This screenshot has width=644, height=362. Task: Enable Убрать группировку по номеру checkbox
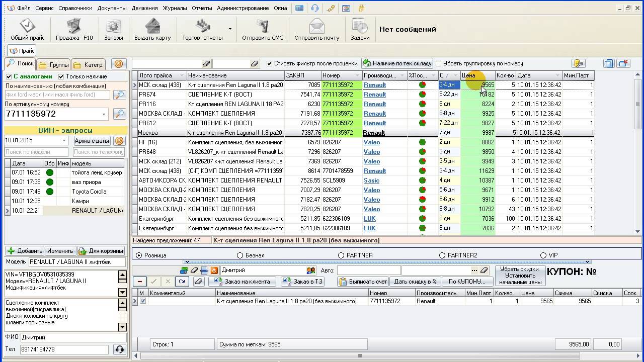click(439, 63)
